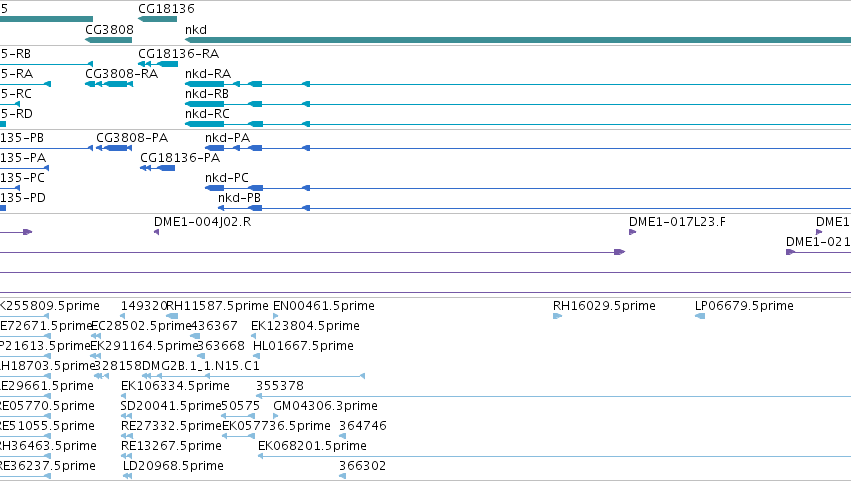Click the nkd-PC protein label
Image resolution: width=851 pixels, height=481 pixels.
pos(227,178)
